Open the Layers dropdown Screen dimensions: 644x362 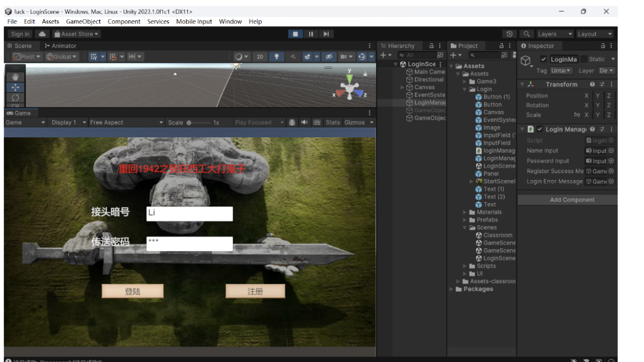click(x=555, y=34)
